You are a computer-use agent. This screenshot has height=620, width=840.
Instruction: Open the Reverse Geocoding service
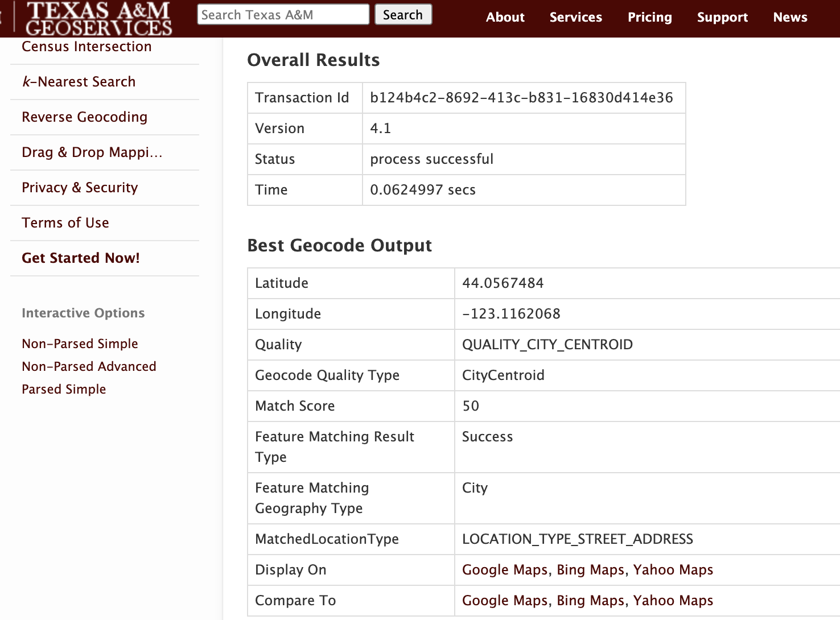pyautogui.click(x=84, y=117)
